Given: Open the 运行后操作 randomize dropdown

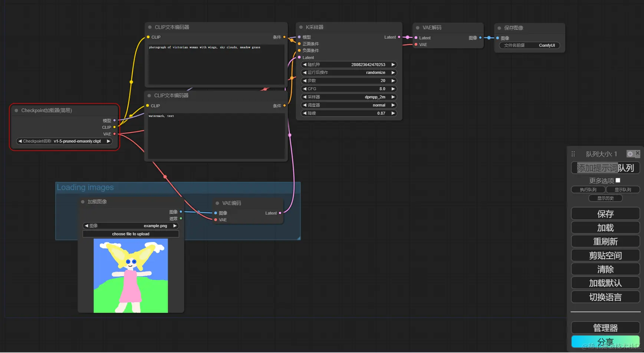Looking at the screenshot, I should pyautogui.click(x=349, y=72).
